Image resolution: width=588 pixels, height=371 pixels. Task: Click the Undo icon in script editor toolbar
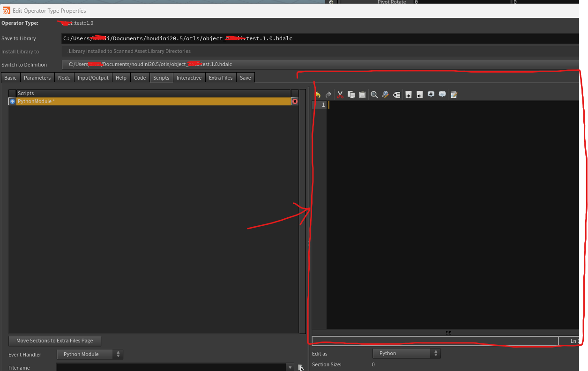click(x=318, y=95)
